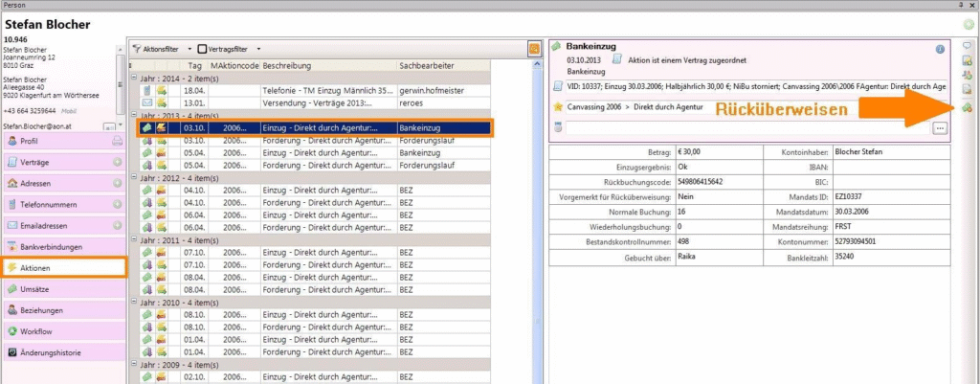Click the Mandats ID value EZ10337
The height and width of the screenshot is (384, 980).
[848, 196]
